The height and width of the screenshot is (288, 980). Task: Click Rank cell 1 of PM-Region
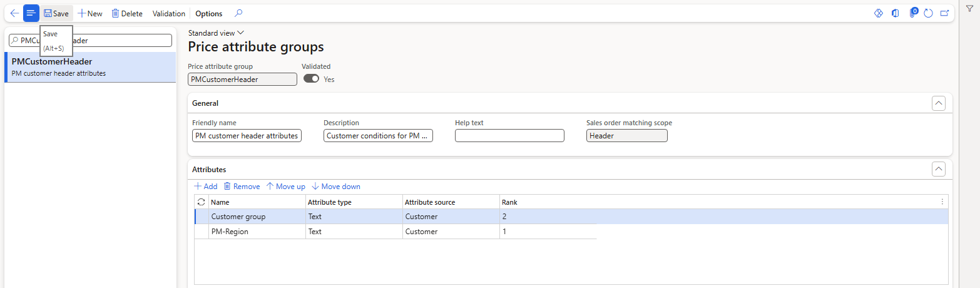548,232
